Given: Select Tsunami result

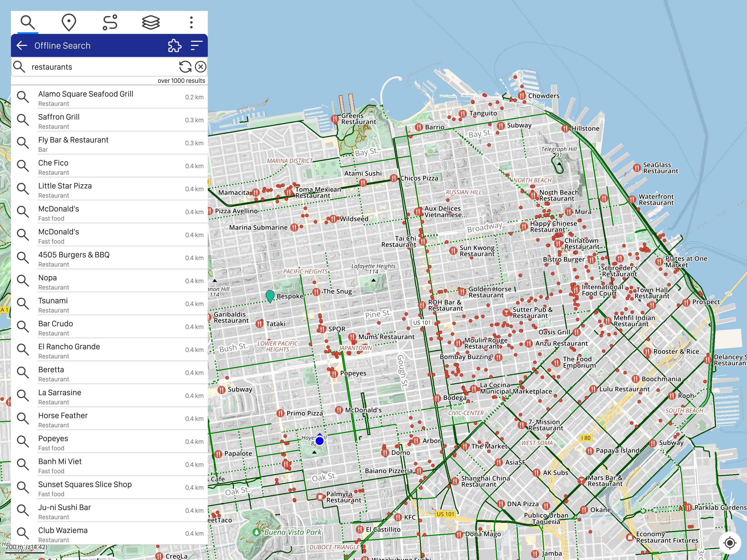Looking at the screenshot, I should tap(109, 304).
